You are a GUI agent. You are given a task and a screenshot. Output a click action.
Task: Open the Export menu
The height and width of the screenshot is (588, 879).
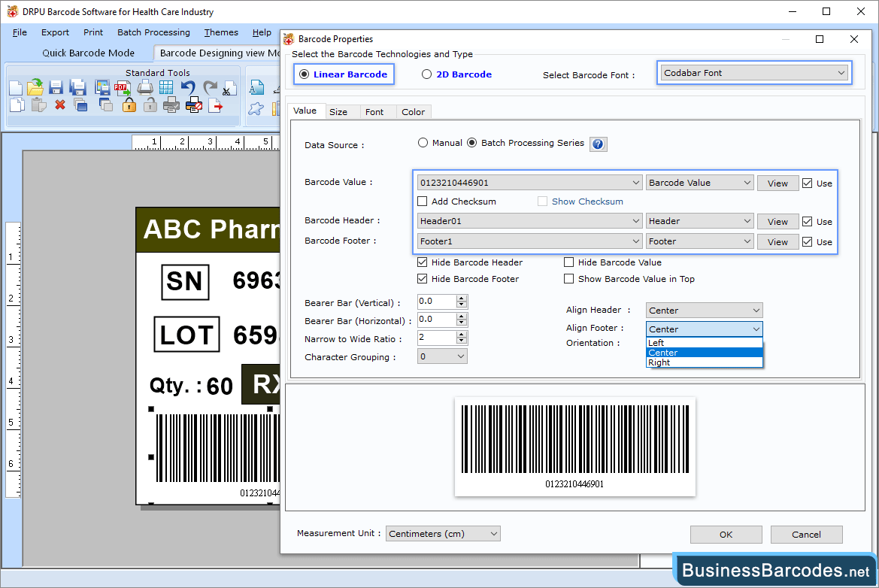(55, 32)
